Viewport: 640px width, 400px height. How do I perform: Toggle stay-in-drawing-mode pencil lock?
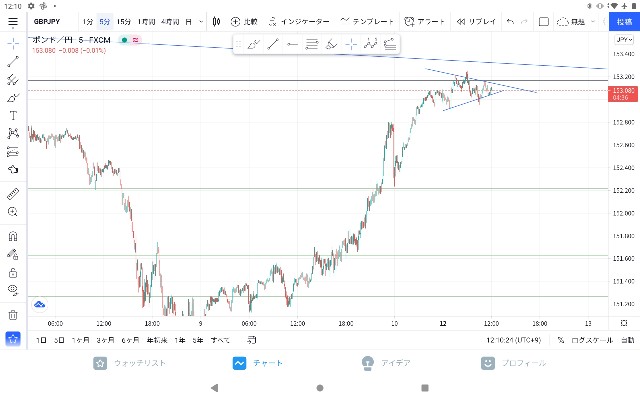click(x=13, y=255)
